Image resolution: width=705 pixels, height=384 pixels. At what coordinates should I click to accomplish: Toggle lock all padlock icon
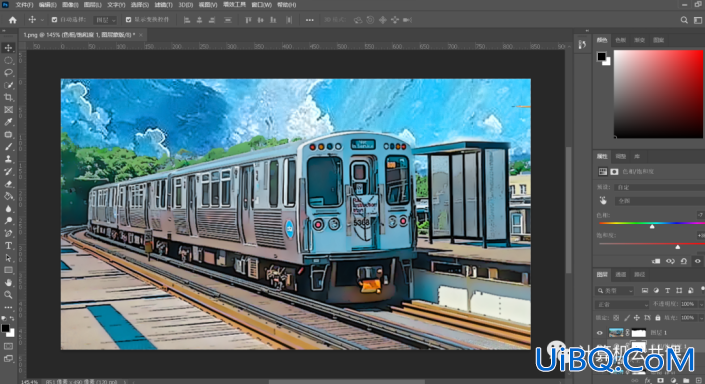(x=658, y=317)
